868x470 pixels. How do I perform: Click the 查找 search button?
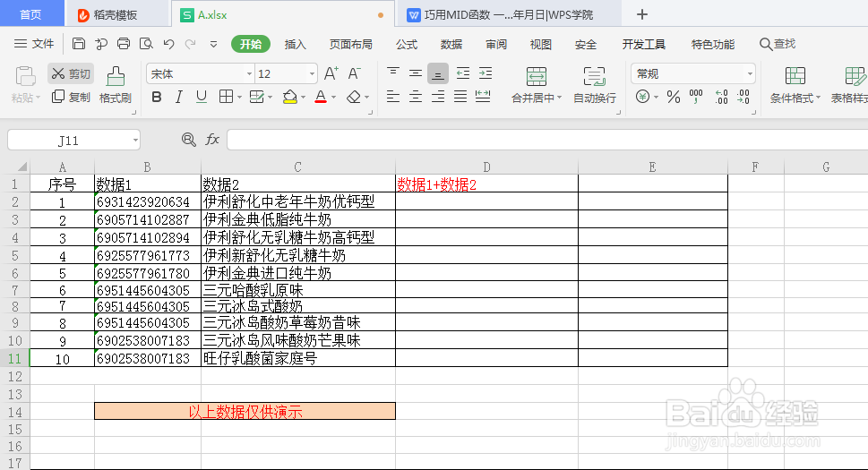[778, 44]
